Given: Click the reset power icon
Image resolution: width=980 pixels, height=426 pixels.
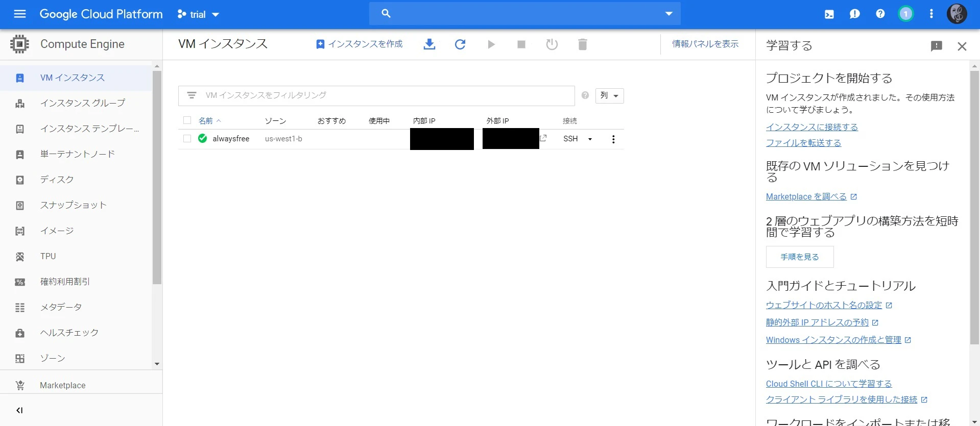Looking at the screenshot, I should tap(552, 44).
